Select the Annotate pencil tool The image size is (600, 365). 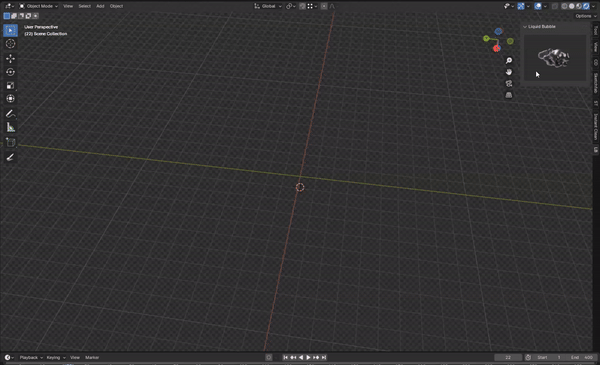point(10,114)
